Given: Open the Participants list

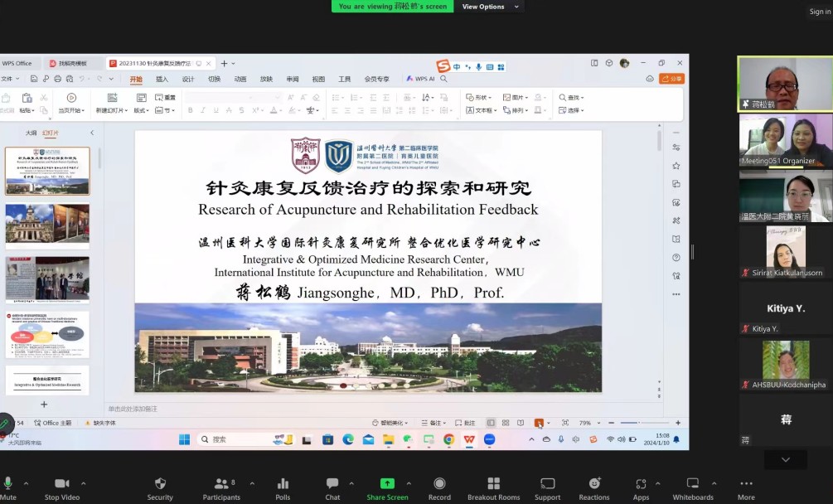Looking at the screenshot, I should (221, 485).
